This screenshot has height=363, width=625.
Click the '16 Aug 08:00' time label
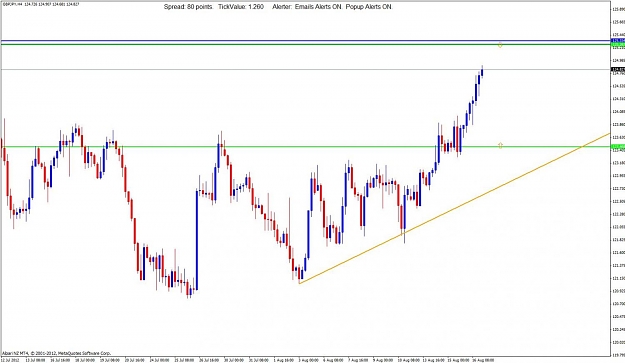[483, 360]
